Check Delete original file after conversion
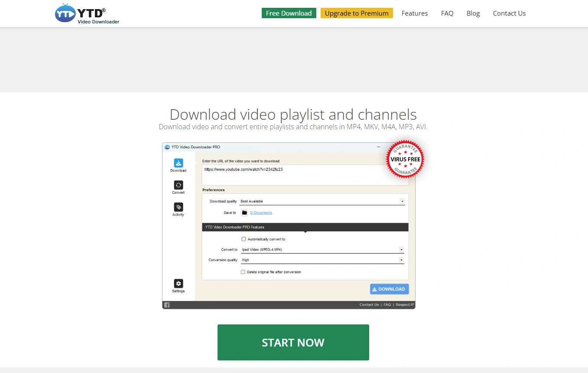 pyautogui.click(x=243, y=272)
